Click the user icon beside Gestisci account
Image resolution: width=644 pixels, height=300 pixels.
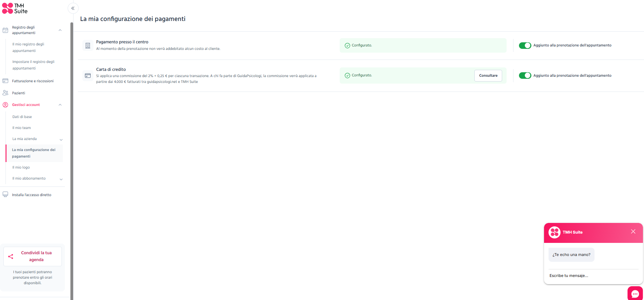5,105
